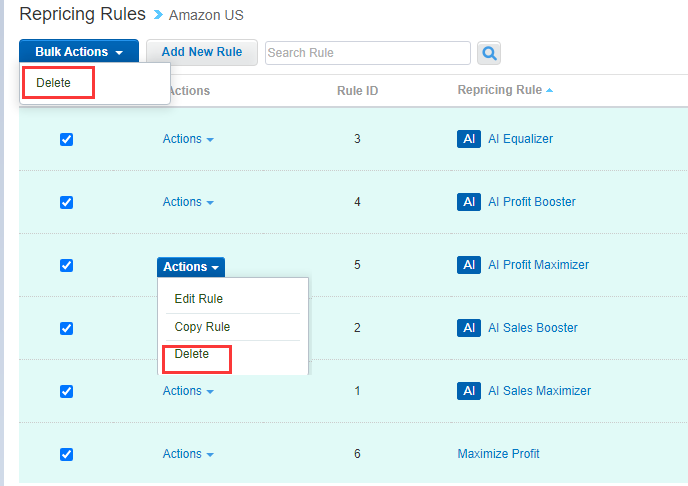Click breadcrumb arrow icon before Amazon US
This screenshot has height=486, width=688.
pyautogui.click(x=158, y=15)
